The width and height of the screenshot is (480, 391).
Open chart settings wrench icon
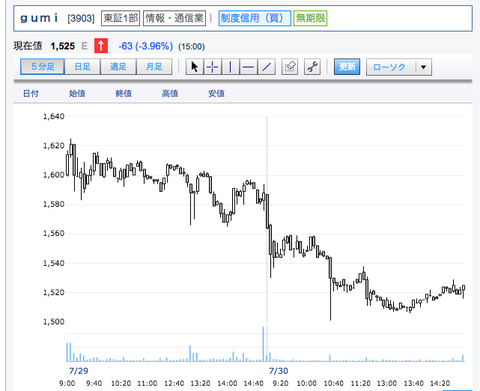click(312, 67)
